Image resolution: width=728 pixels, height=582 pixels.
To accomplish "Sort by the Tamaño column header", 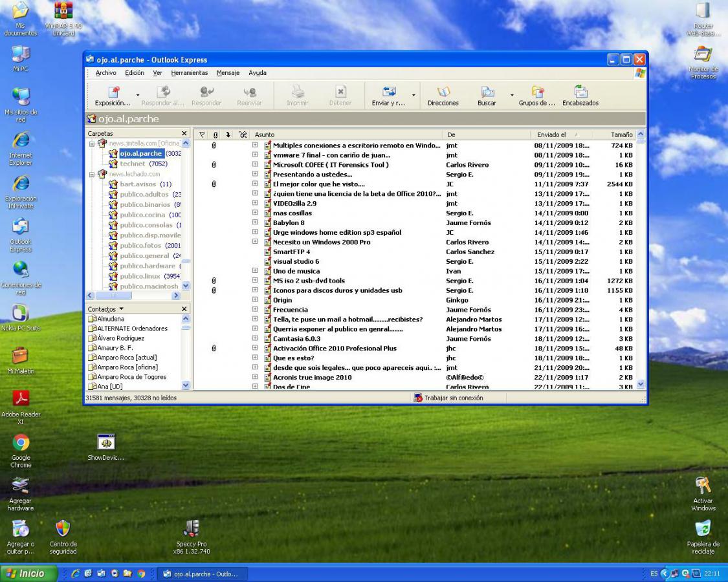I will (x=615, y=135).
